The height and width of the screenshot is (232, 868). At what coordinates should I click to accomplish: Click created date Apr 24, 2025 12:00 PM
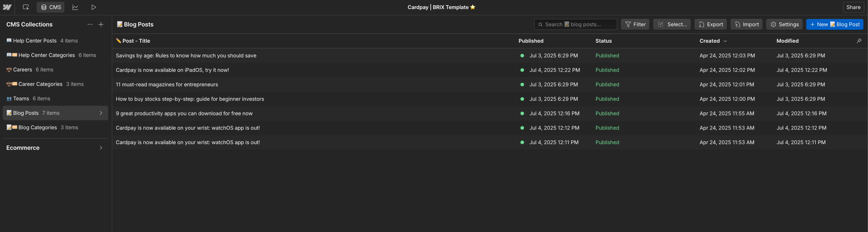[x=727, y=99]
